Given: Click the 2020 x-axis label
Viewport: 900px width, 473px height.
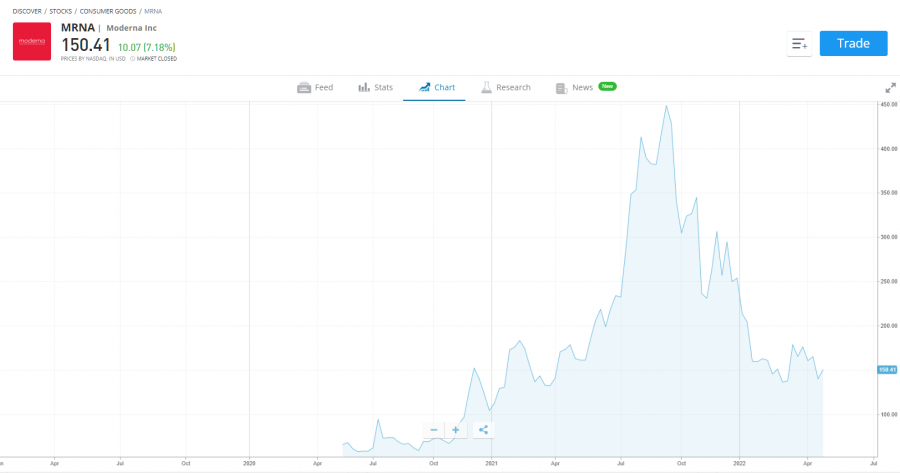Looking at the screenshot, I should click(249, 463).
